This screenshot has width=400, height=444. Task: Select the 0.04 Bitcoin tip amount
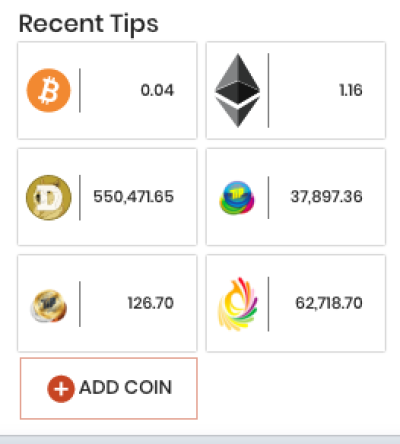click(x=157, y=90)
